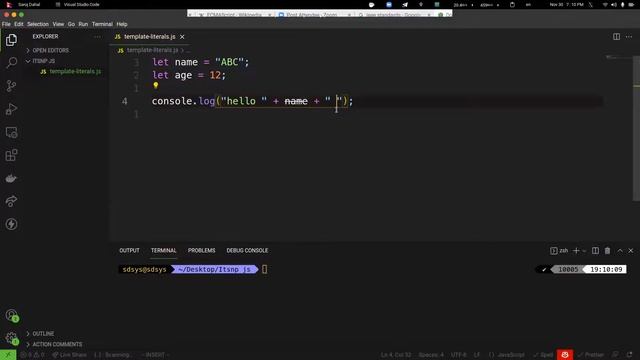Click the errors and warnings status indicator

[x=33, y=355]
